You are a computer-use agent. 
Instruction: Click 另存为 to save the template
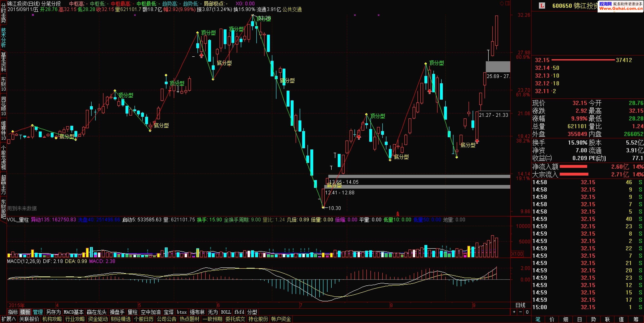[54, 312]
